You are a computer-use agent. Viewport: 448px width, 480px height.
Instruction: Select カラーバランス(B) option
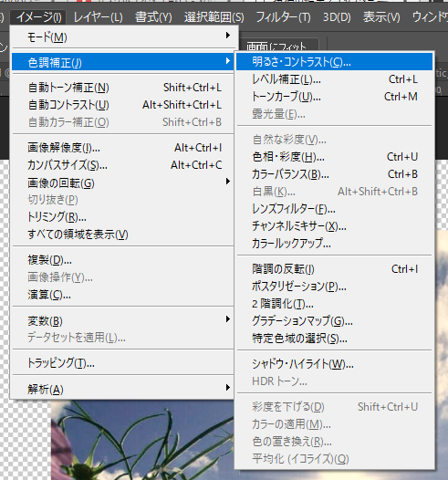(x=334, y=174)
